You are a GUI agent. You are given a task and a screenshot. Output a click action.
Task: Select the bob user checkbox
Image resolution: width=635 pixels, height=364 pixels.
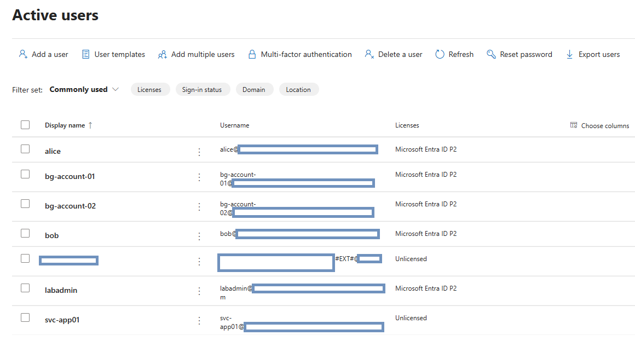pyautogui.click(x=25, y=233)
